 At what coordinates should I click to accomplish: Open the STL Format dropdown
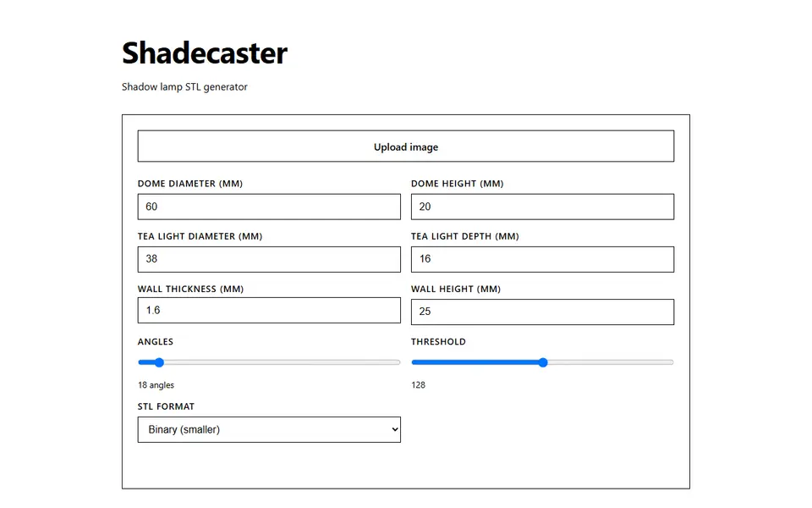point(269,430)
